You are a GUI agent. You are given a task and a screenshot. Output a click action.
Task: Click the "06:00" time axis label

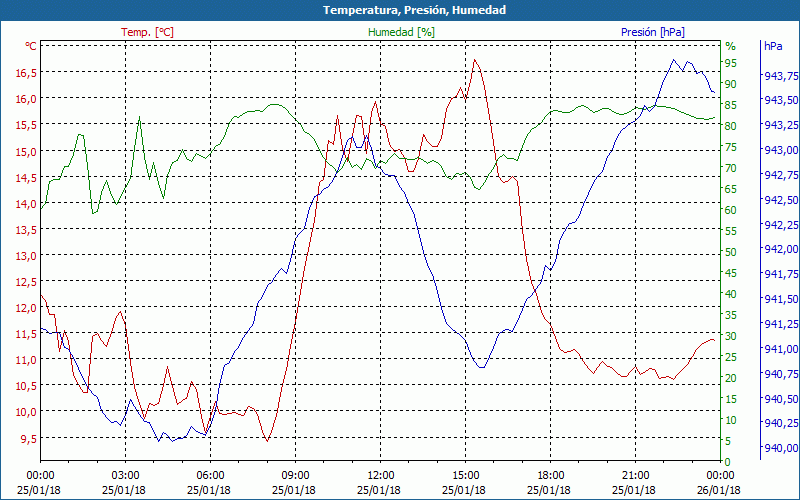[210, 476]
